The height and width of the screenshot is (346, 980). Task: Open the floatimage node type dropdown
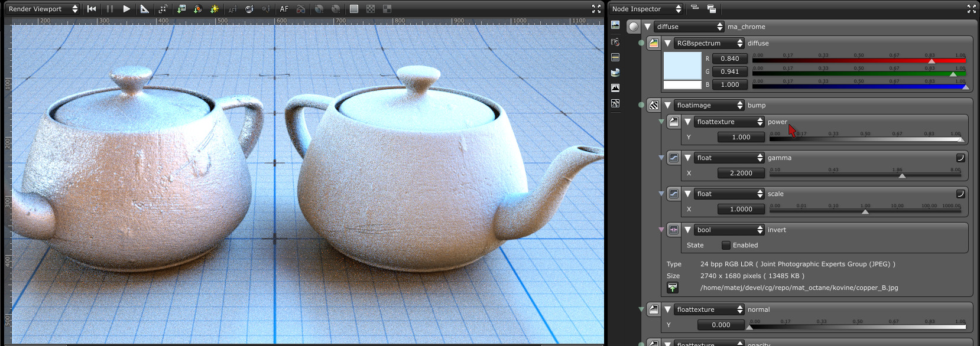[x=709, y=105]
